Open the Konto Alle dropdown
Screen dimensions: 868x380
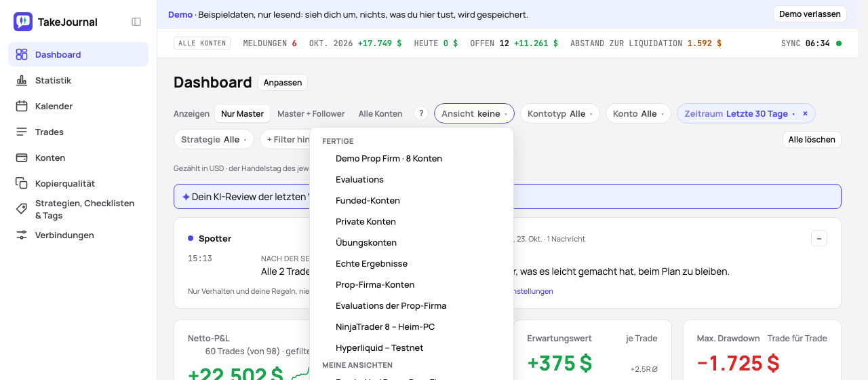pyautogui.click(x=638, y=113)
